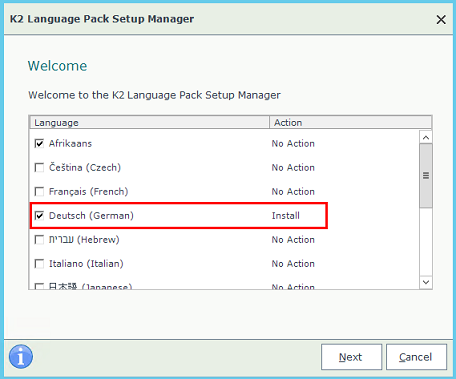This screenshot has width=456, height=379.
Task: Cancel the language pack setup
Action: pos(416,357)
